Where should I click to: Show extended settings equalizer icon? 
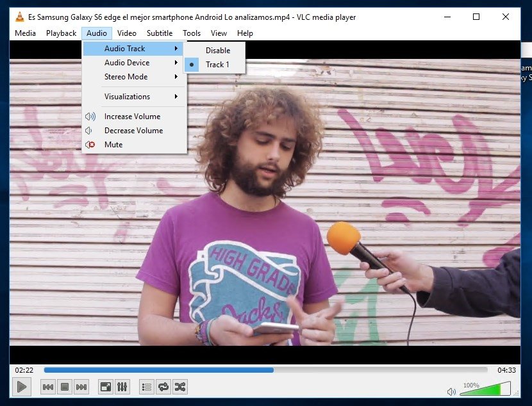pyautogui.click(x=122, y=387)
